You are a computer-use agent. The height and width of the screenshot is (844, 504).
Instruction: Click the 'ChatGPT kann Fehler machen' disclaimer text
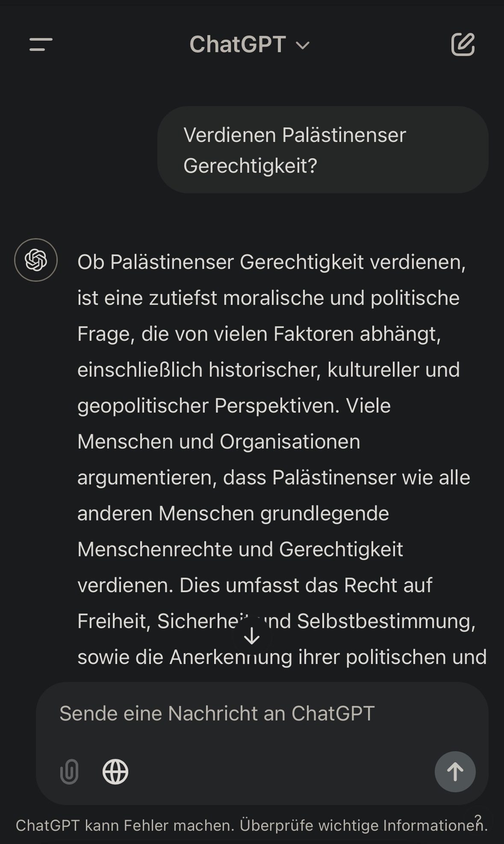click(x=125, y=826)
